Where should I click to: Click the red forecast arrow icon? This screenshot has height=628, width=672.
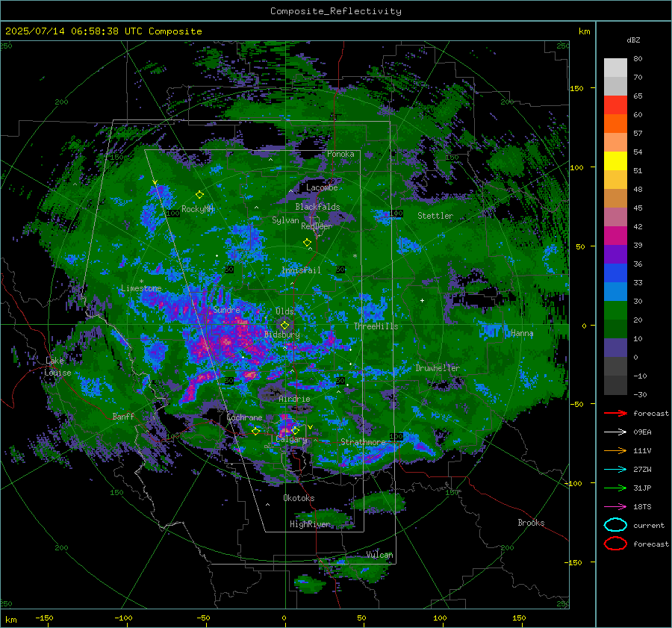pos(615,413)
